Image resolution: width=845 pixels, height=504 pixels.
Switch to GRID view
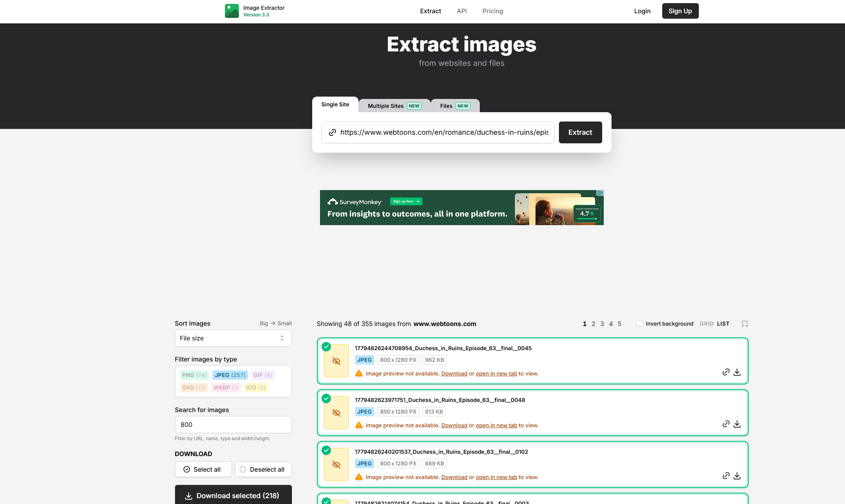[707, 324]
